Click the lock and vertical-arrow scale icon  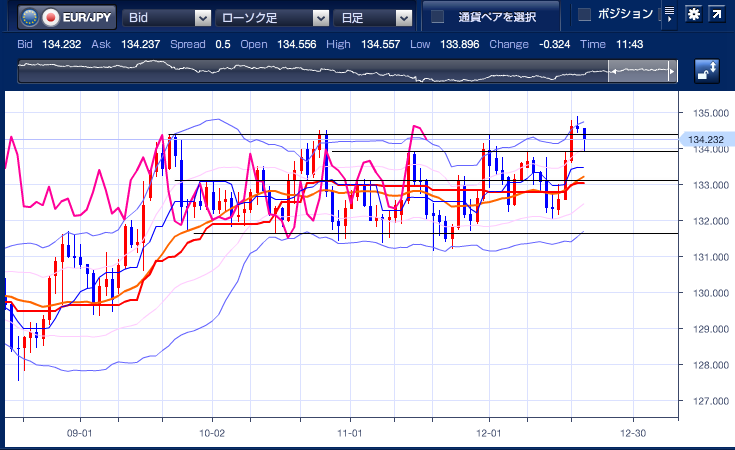pos(706,71)
